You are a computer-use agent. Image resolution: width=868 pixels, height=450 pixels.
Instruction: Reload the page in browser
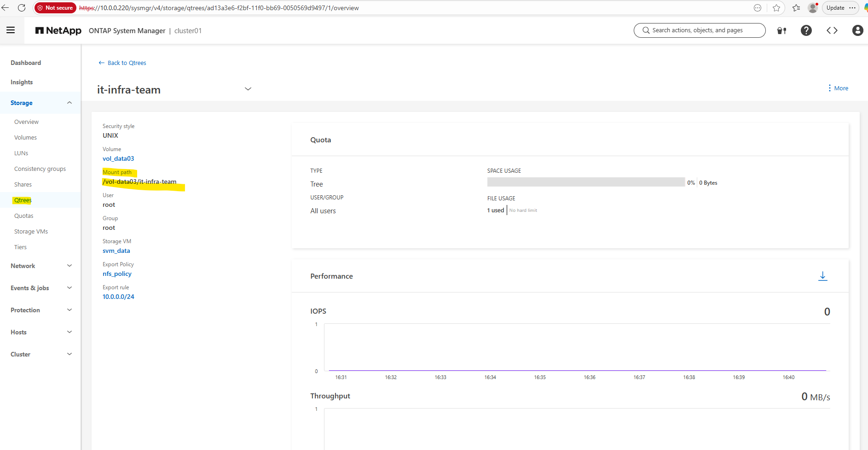pos(22,8)
